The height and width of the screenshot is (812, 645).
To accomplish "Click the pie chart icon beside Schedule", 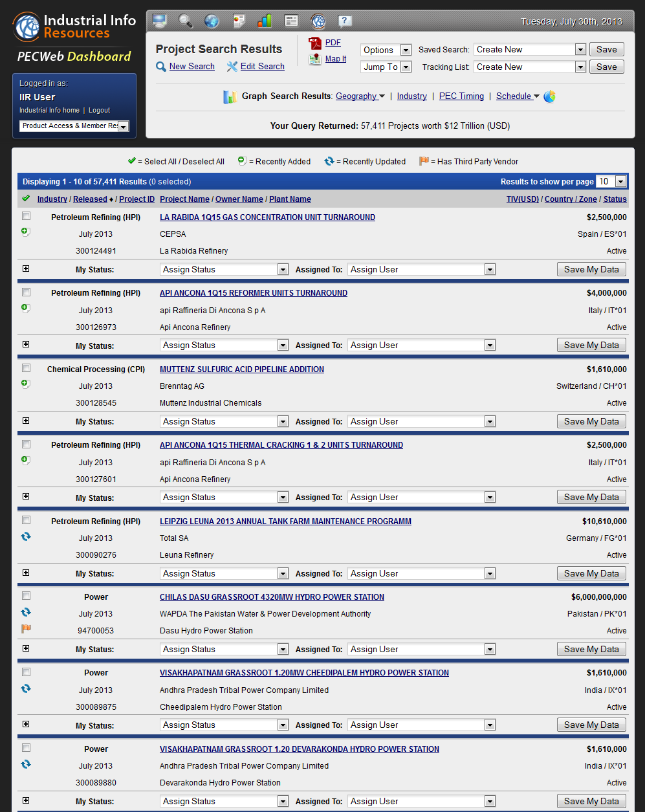I will tap(549, 96).
